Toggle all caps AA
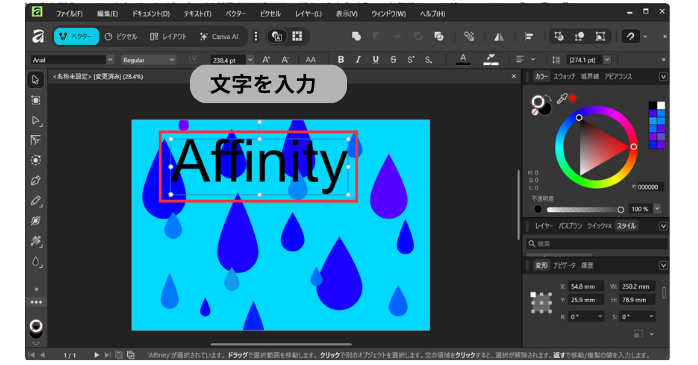Viewport: 698px width, 365px height. [x=310, y=60]
